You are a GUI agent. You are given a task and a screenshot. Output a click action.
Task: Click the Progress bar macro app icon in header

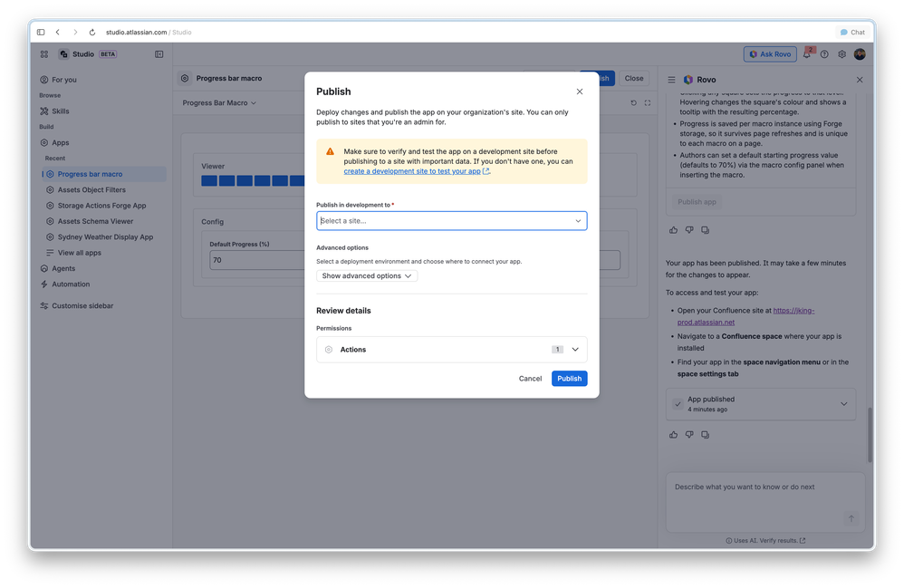(x=185, y=79)
